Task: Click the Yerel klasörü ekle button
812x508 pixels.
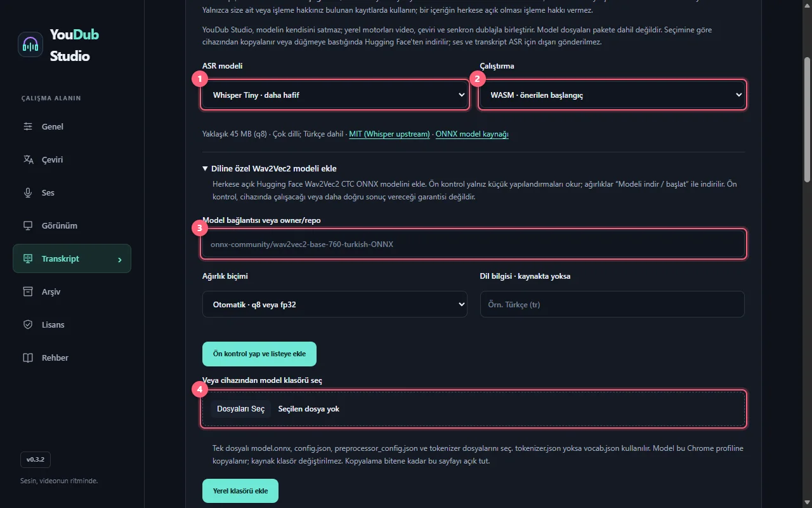Action: (x=240, y=491)
